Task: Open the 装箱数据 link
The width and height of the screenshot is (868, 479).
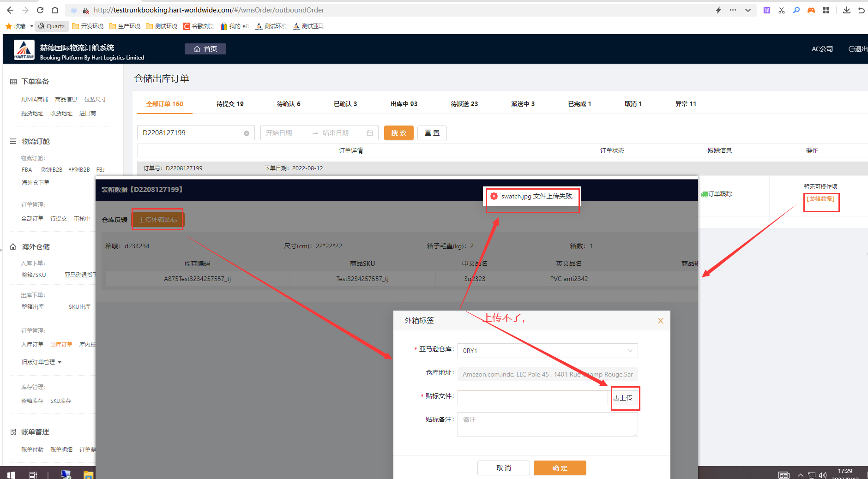Action: pos(820,199)
